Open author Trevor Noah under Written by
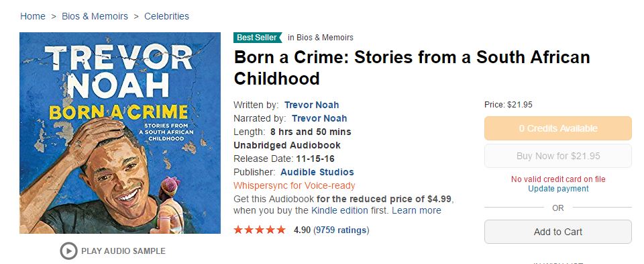The height and width of the screenshot is (264, 644). [x=312, y=105]
